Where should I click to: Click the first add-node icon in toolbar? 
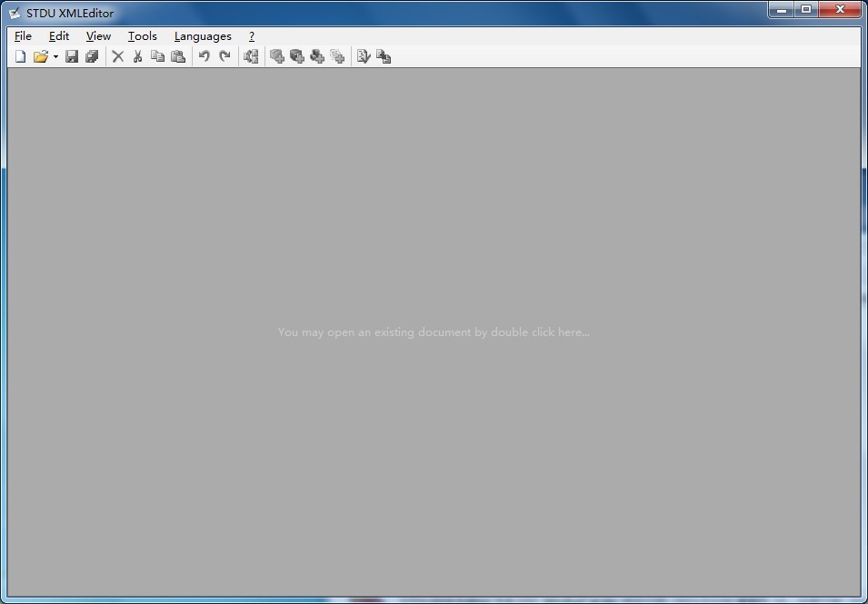pyautogui.click(x=277, y=56)
